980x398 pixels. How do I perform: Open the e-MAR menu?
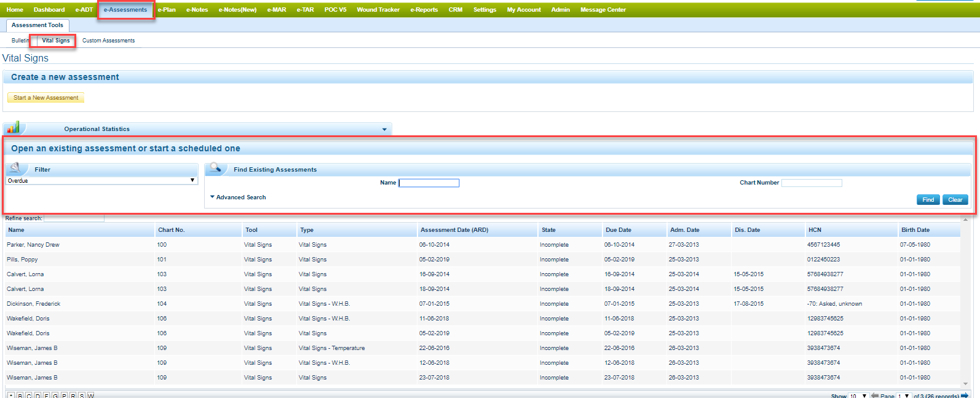coord(276,10)
